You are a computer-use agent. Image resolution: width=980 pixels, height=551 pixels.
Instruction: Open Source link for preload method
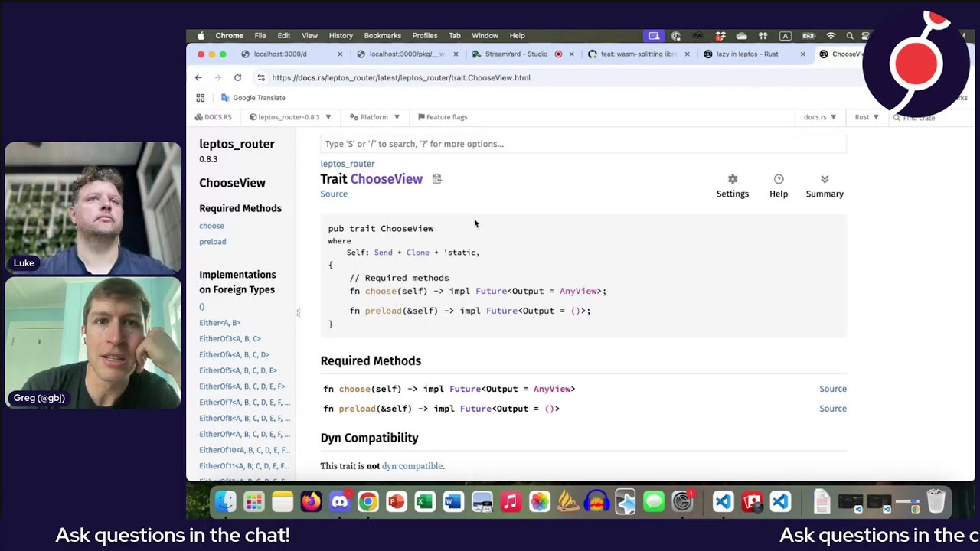pyautogui.click(x=833, y=409)
